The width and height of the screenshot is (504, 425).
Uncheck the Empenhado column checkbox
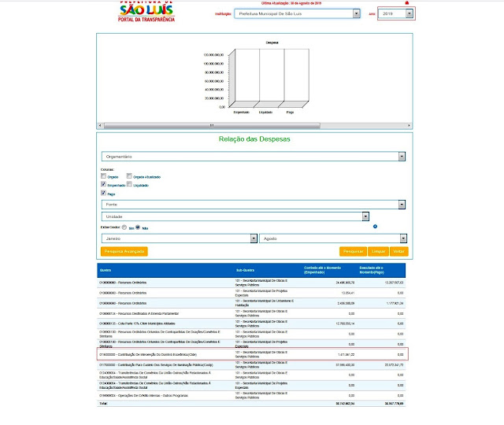(x=103, y=184)
